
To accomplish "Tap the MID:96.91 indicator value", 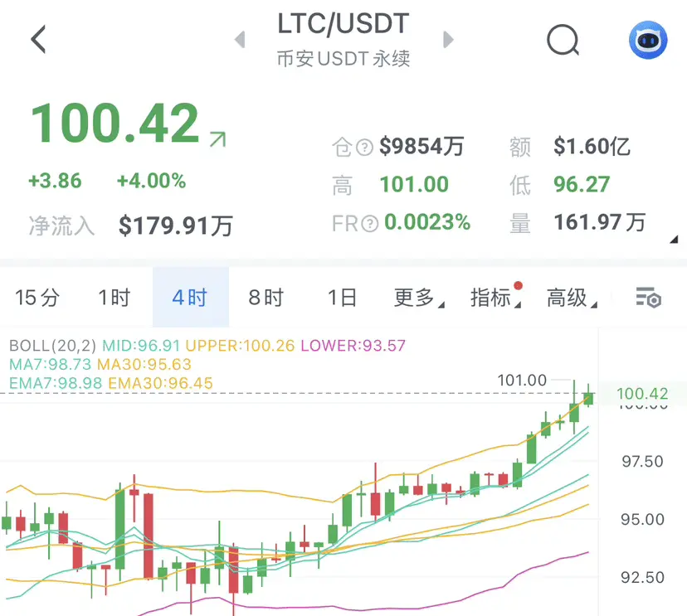I will (141, 346).
